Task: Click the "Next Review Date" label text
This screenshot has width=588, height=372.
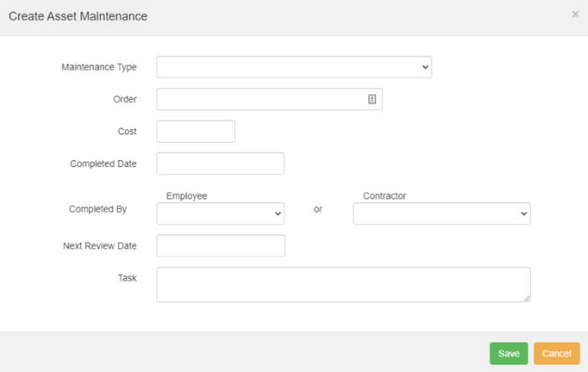Action: click(99, 246)
